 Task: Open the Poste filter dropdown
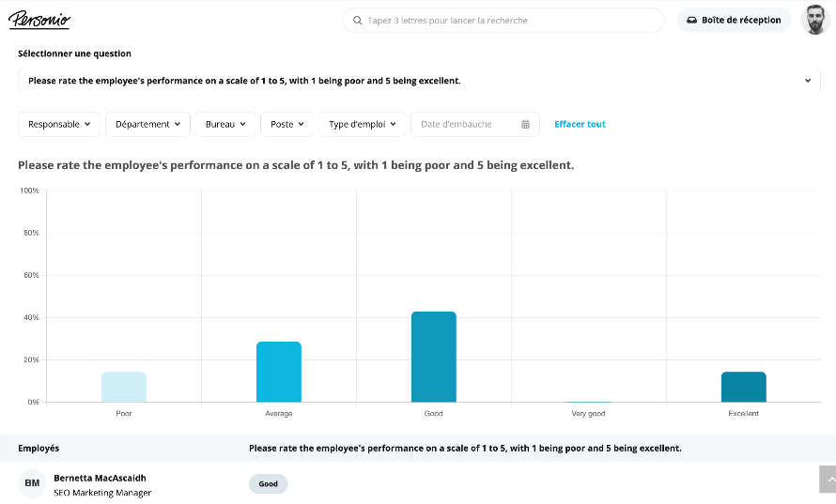(x=286, y=124)
